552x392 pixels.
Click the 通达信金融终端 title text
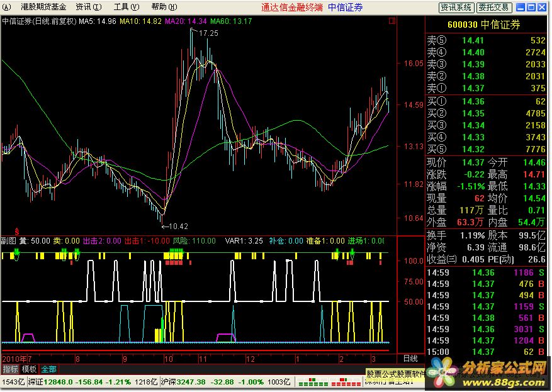tap(292, 8)
